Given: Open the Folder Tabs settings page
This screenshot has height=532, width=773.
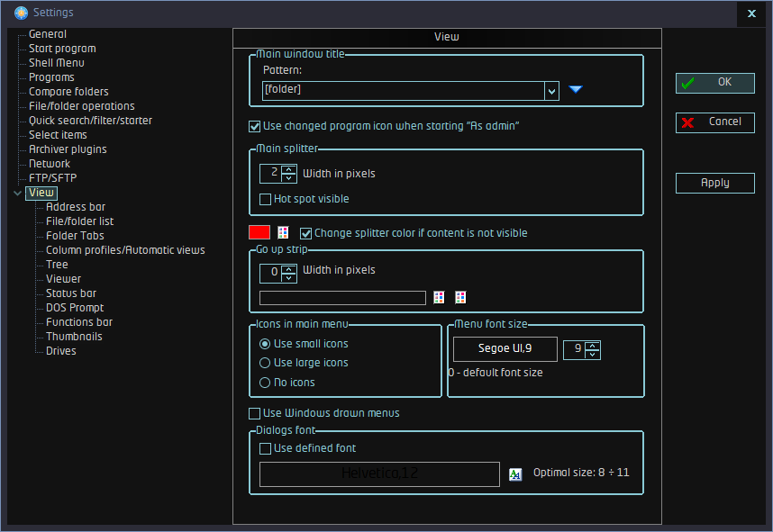Looking at the screenshot, I should coord(75,236).
